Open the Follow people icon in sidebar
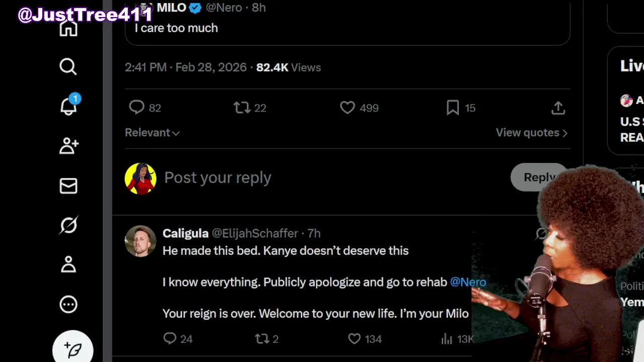The height and width of the screenshot is (362, 644). (x=68, y=146)
